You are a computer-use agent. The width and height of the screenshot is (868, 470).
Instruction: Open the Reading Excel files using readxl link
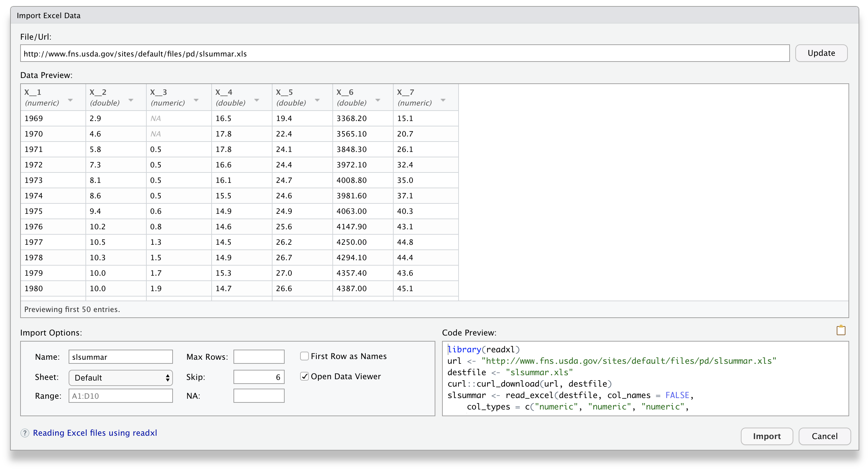click(x=95, y=433)
